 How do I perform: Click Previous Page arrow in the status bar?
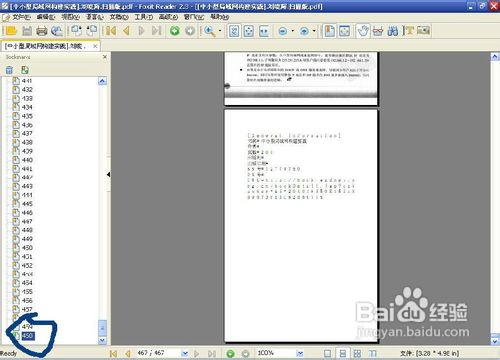[127, 353]
